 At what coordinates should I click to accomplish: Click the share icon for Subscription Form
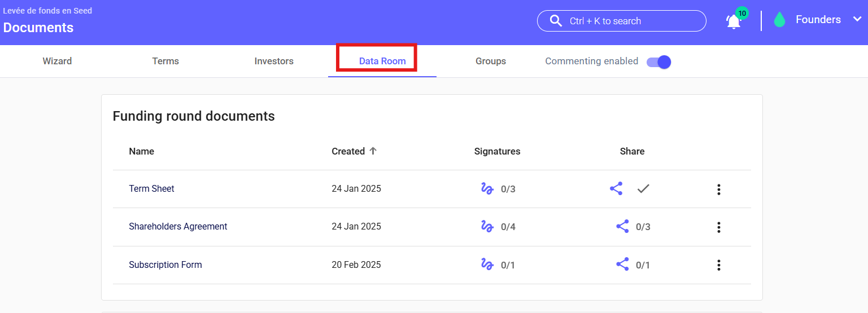(x=622, y=264)
